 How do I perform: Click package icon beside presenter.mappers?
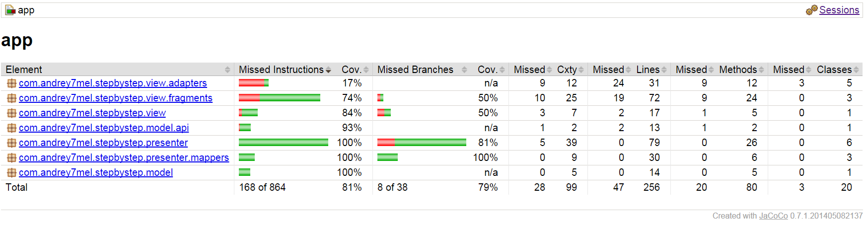11,158
